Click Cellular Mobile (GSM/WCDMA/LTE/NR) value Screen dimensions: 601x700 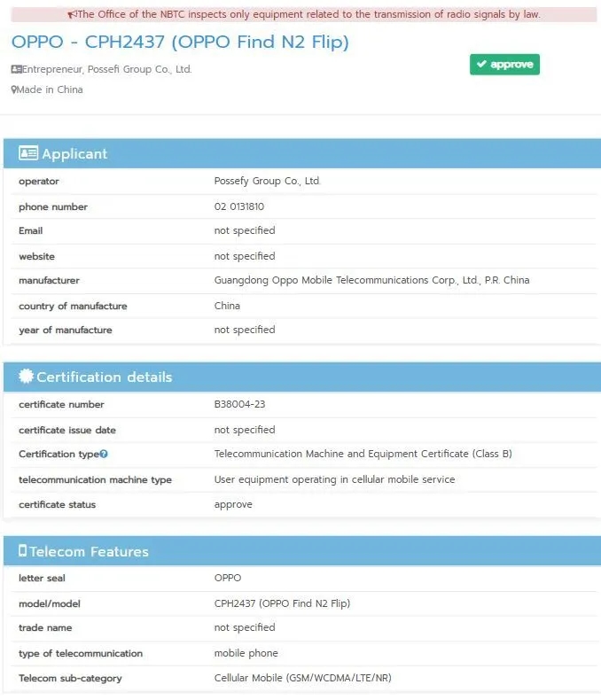click(303, 678)
